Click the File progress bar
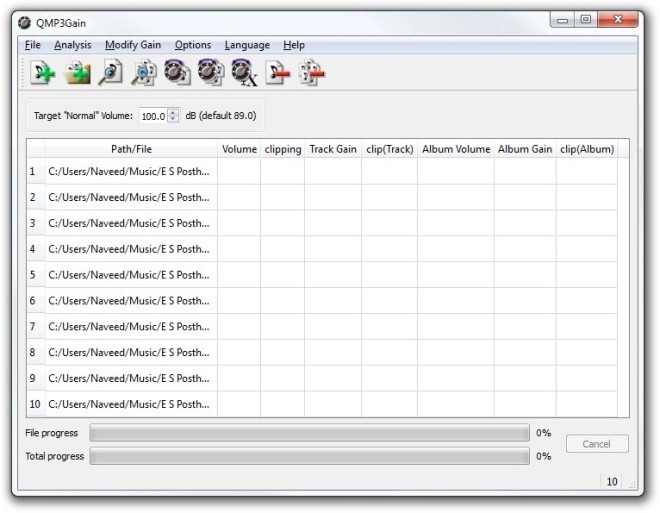The width and height of the screenshot is (660, 513). coord(309,433)
